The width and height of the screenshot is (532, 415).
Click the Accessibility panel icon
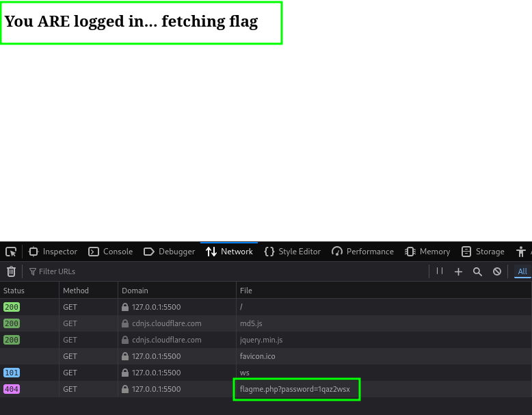point(522,252)
